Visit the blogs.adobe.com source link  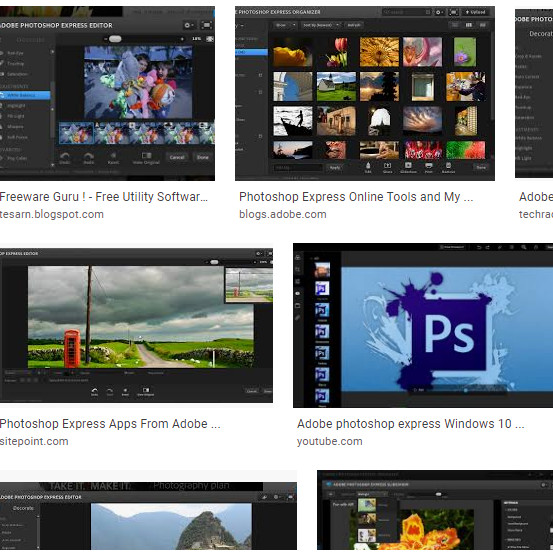[283, 214]
